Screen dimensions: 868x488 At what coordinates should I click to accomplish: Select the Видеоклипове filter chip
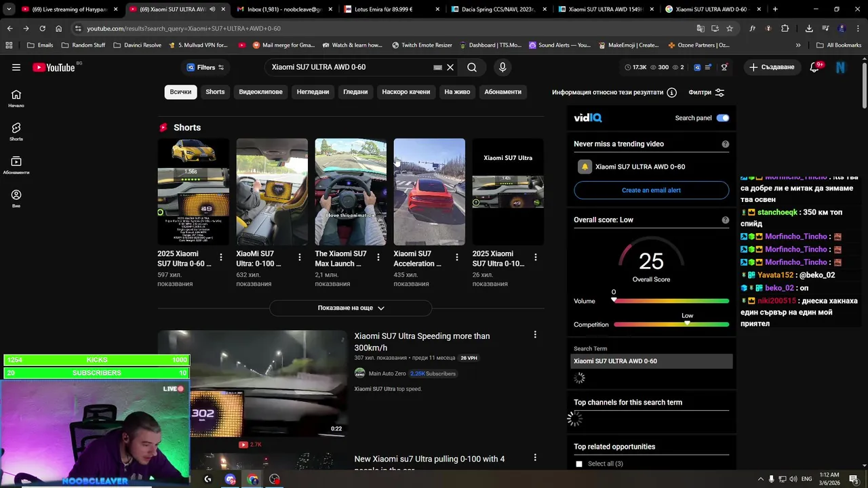(x=260, y=91)
